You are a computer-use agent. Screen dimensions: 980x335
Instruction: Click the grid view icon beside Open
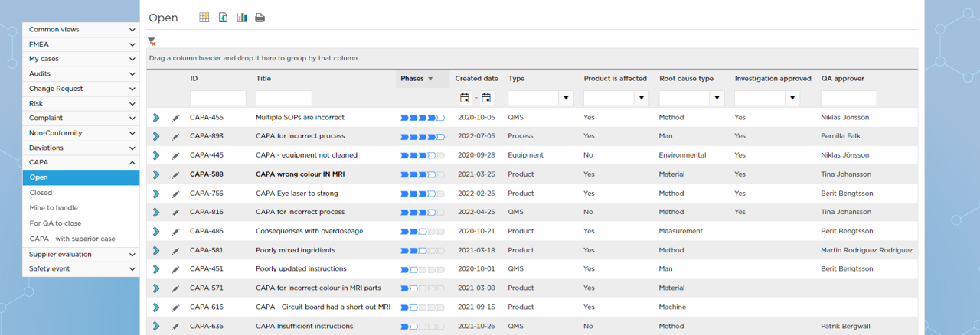204,18
